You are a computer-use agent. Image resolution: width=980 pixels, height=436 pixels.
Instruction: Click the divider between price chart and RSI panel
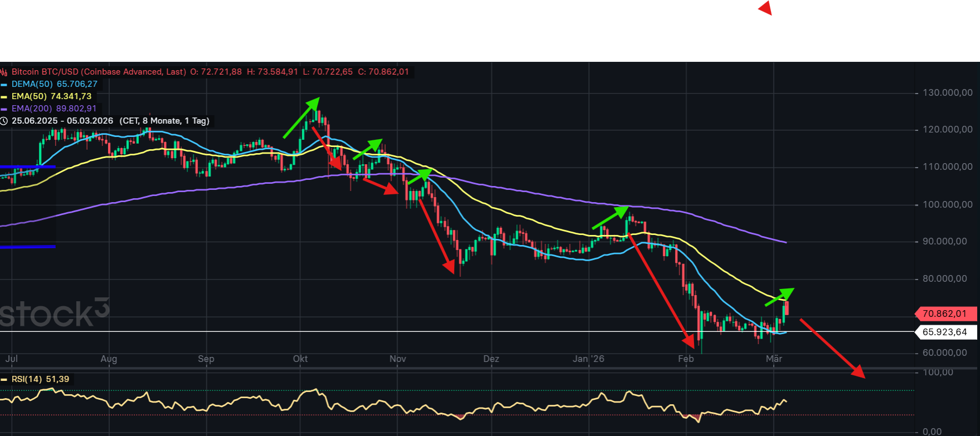pos(457,368)
